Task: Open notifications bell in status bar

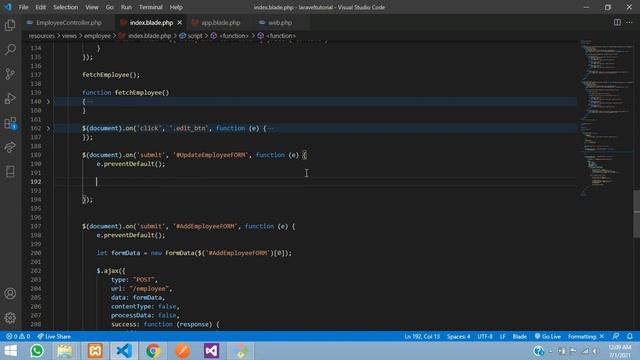Action: tap(630, 336)
